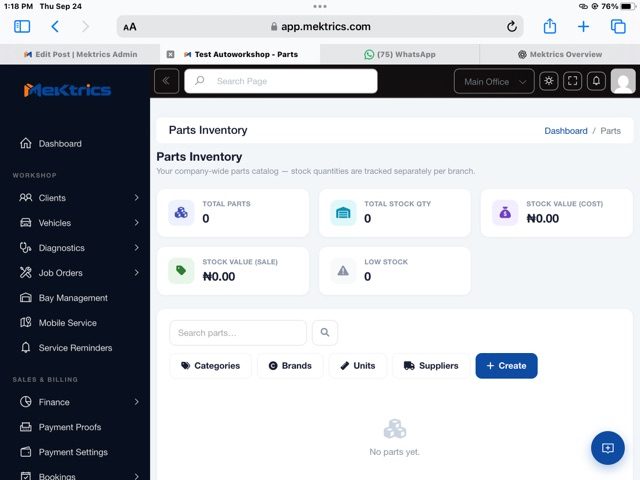Viewport: 640px width, 480px height.
Task: Click the Units button
Action: [358, 366]
